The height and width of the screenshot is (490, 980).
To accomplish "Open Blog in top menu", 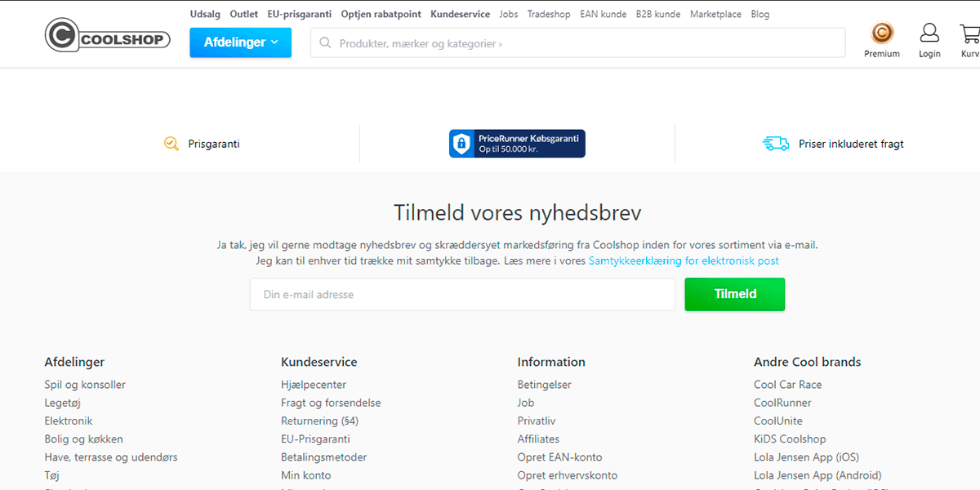I will pos(759,14).
